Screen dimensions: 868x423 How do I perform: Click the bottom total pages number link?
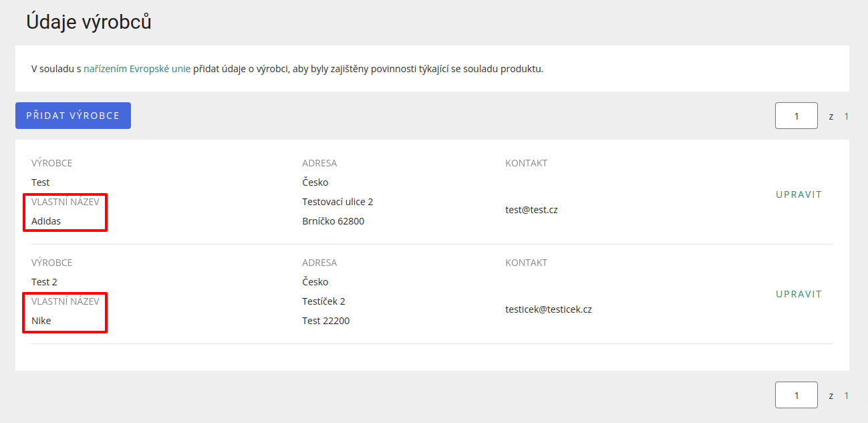pos(846,396)
